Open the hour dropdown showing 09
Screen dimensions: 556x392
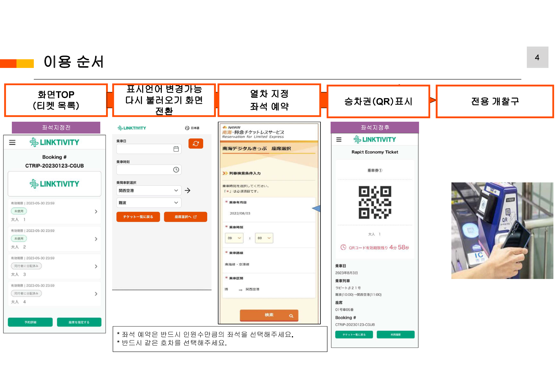pyautogui.click(x=234, y=238)
